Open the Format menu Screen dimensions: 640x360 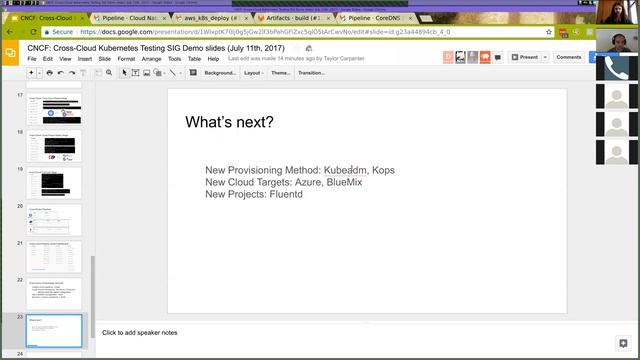[126, 59]
